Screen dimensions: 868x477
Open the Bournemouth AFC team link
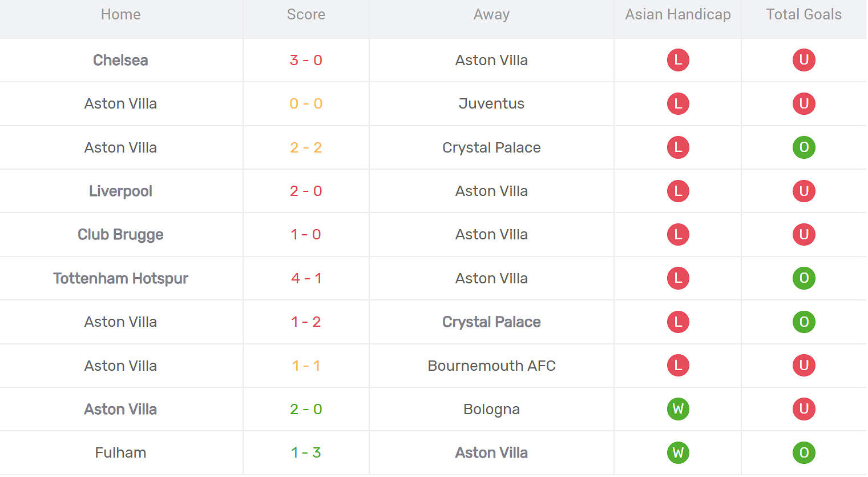491,366
